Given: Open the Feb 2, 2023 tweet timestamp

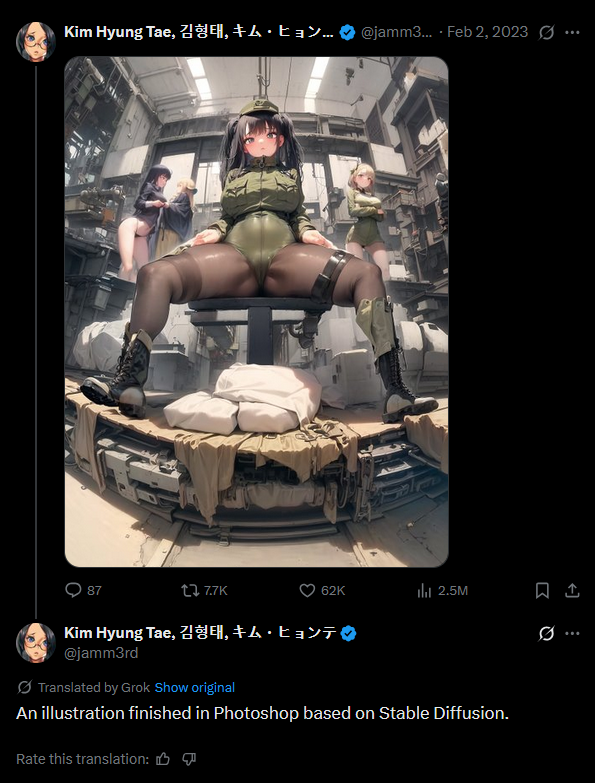Looking at the screenshot, I should tap(487, 32).
